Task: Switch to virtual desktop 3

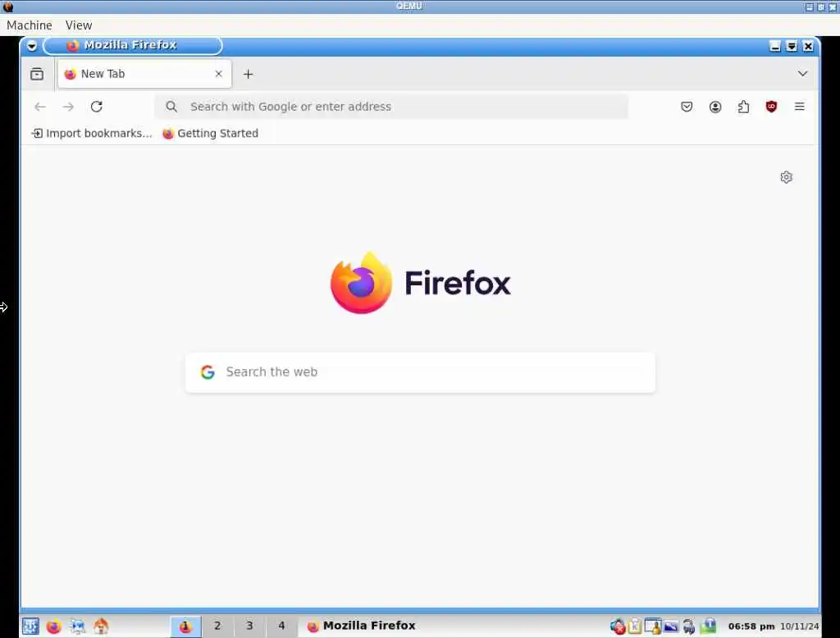Action: [x=249, y=626]
